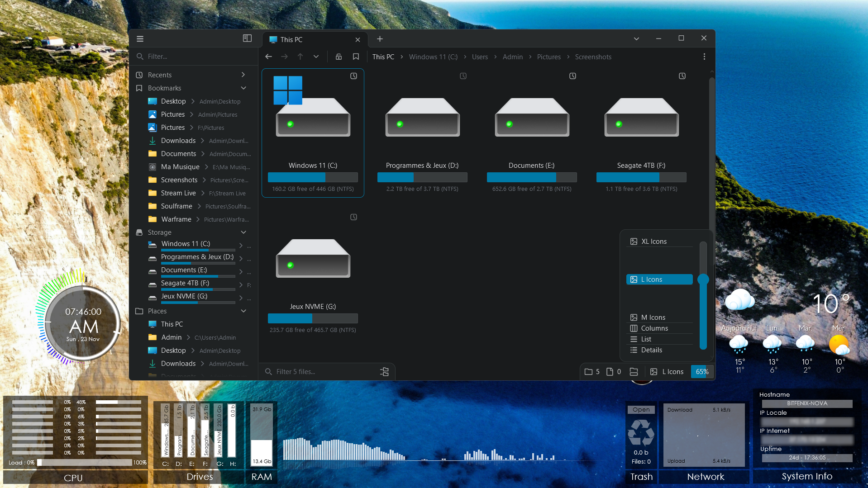Open the three-dot options menu

[x=704, y=57]
